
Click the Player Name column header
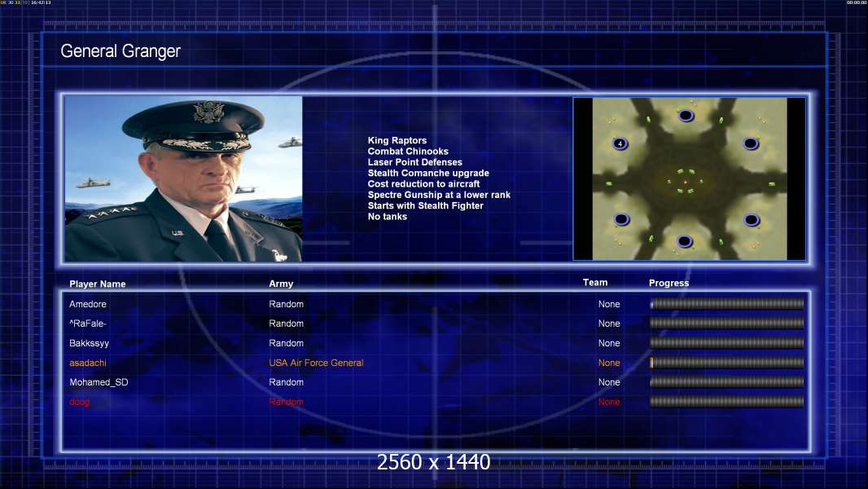click(98, 284)
